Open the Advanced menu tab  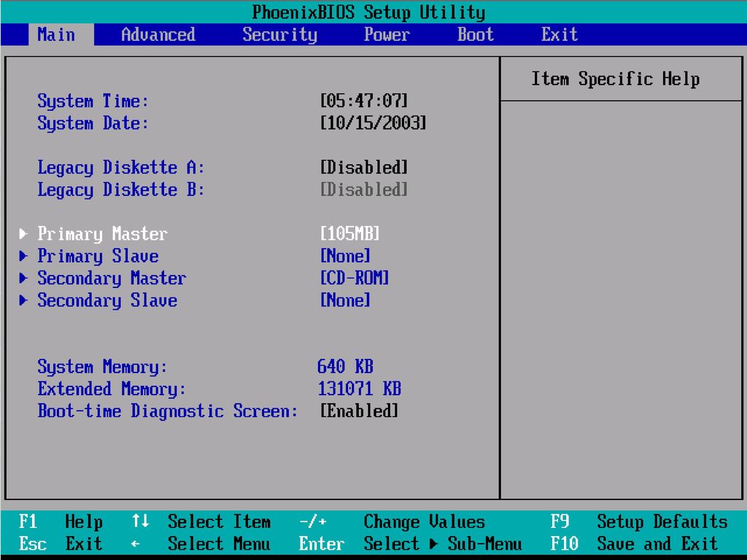pyautogui.click(x=158, y=34)
